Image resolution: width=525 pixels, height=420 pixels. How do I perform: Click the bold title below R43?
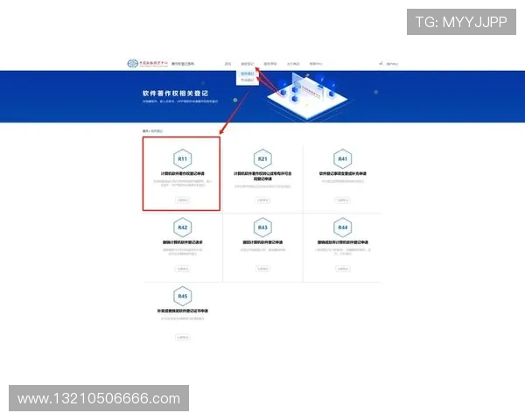click(x=262, y=242)
